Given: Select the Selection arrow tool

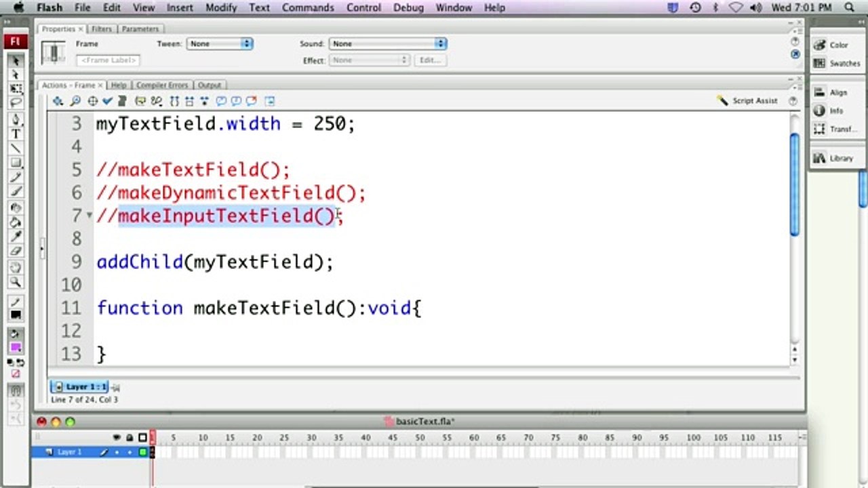Looking at the screenshot, I should click(x=16, y=60).
